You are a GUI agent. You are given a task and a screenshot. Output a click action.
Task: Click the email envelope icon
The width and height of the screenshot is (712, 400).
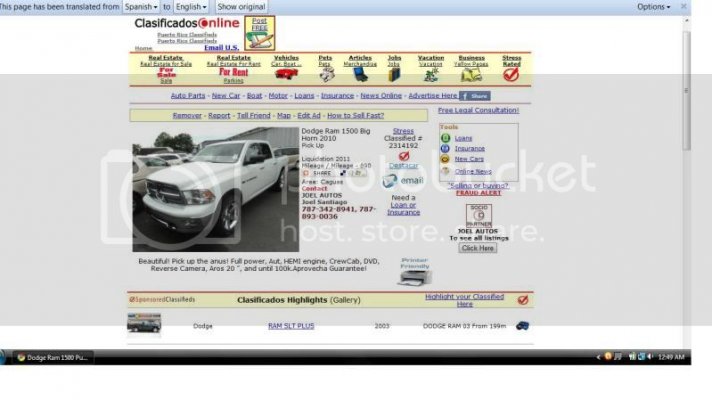390,181
